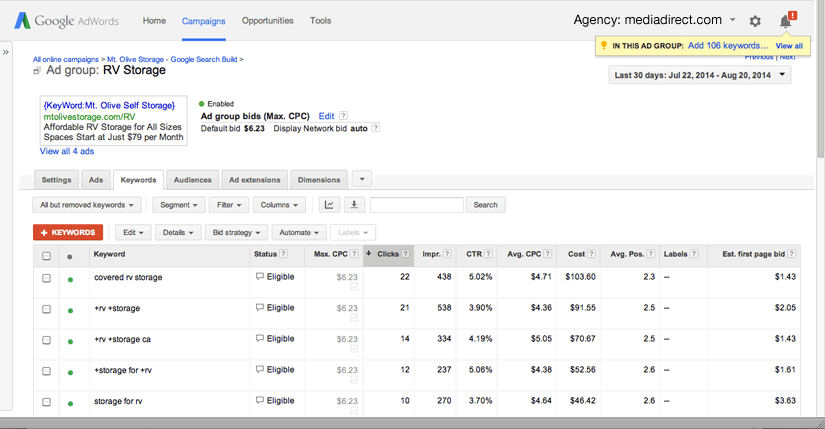The width and height of the screenshot is (825, 429).
Task: Check the storage for rv row checkbox
Action: click(x=46, y=402)
